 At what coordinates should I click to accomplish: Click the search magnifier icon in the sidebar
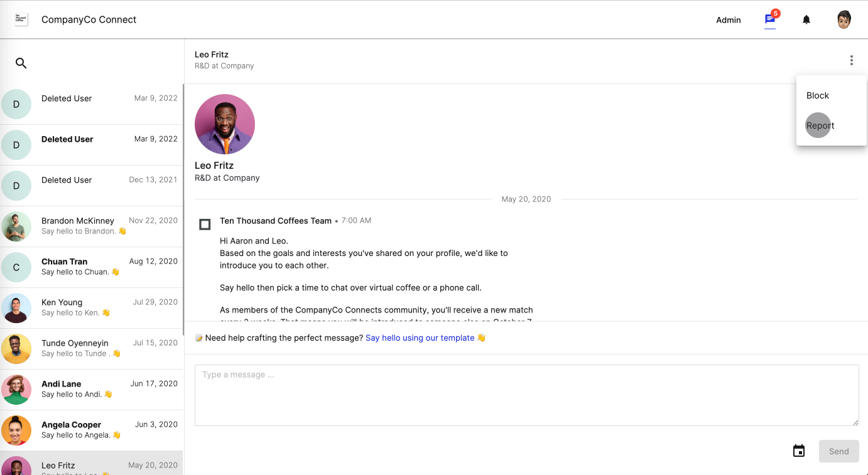point(21,63)
